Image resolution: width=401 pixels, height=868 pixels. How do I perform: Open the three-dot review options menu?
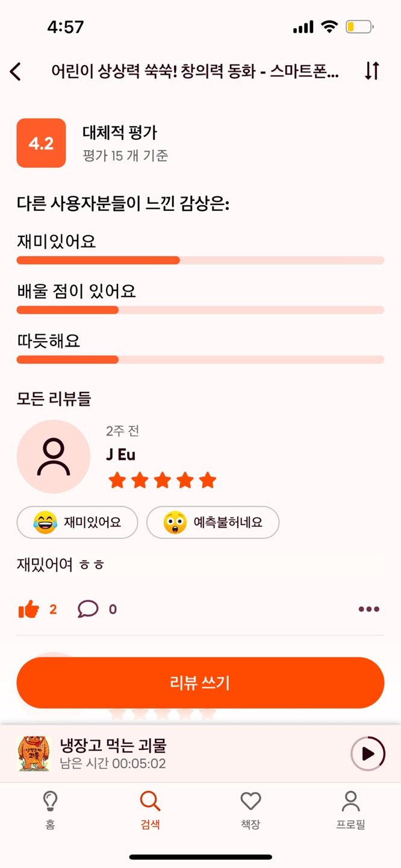(x=368, y=609)
